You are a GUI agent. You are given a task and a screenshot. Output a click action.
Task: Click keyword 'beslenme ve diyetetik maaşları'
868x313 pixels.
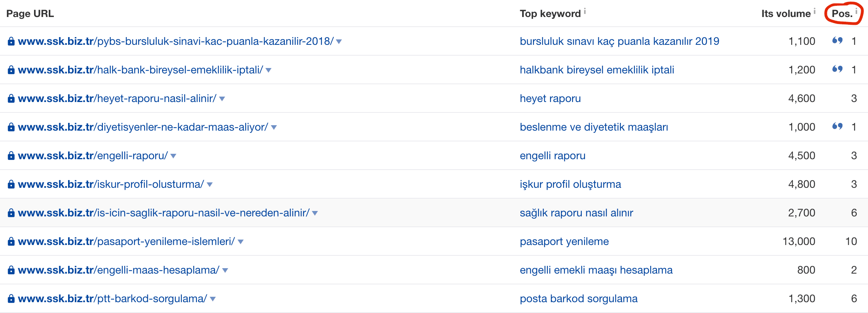click(594, 127)
